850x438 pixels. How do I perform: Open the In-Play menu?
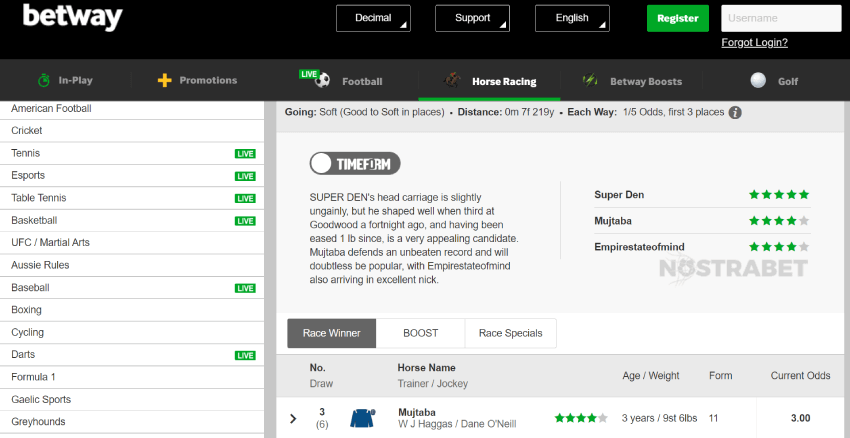point(65,80)
